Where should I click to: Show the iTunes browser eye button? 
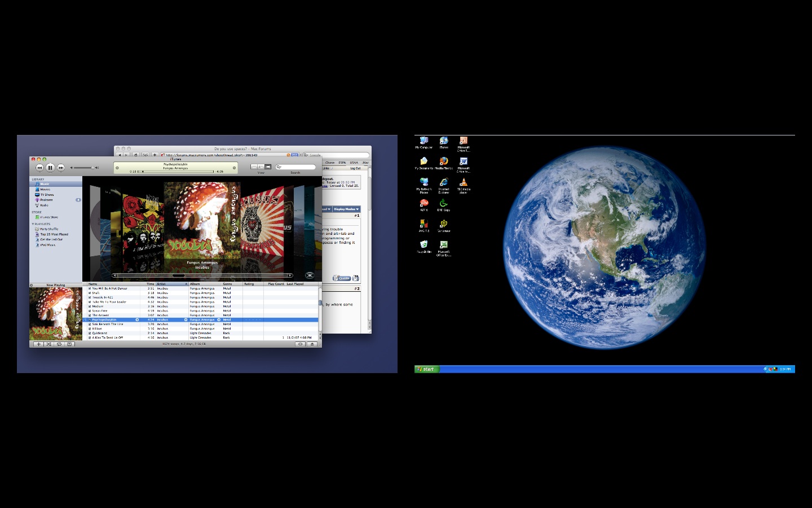pyautogui.click(x=301, y=344)
